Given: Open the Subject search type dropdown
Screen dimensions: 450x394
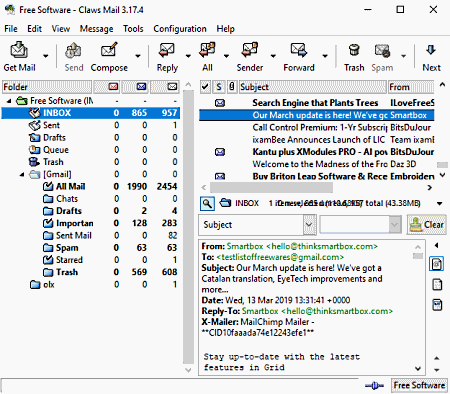Looking at the screenshot, I should (309, 225).
